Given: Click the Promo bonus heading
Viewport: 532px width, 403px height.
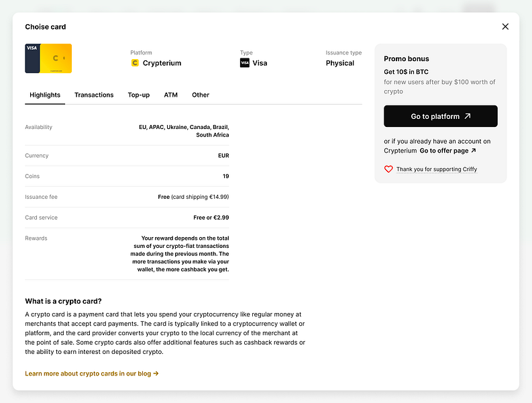Looking at the screenshot, I should (407, 59).
